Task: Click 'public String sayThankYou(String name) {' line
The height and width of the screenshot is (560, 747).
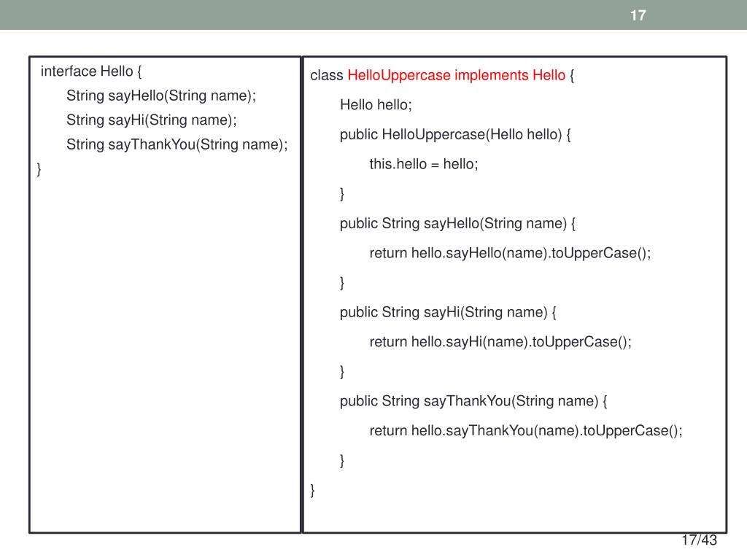Action: (473, 402)
